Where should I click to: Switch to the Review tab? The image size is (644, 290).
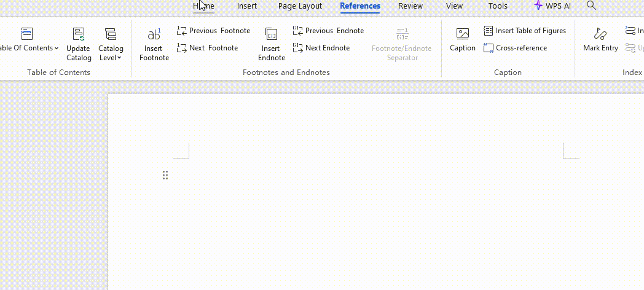click(410, 6)
